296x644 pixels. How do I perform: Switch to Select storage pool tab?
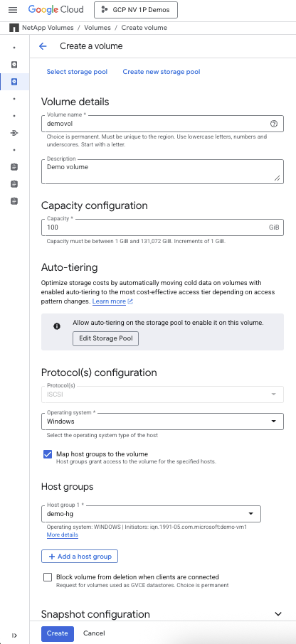click(77, 72)
